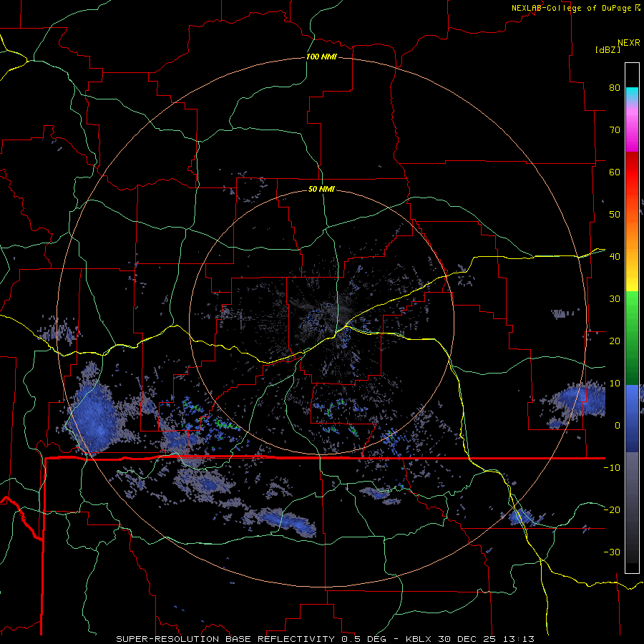Viewport: 644px width, 644px height.
Task: Click the 60 value on dBZ scale
Action: (x=615, y=172)
